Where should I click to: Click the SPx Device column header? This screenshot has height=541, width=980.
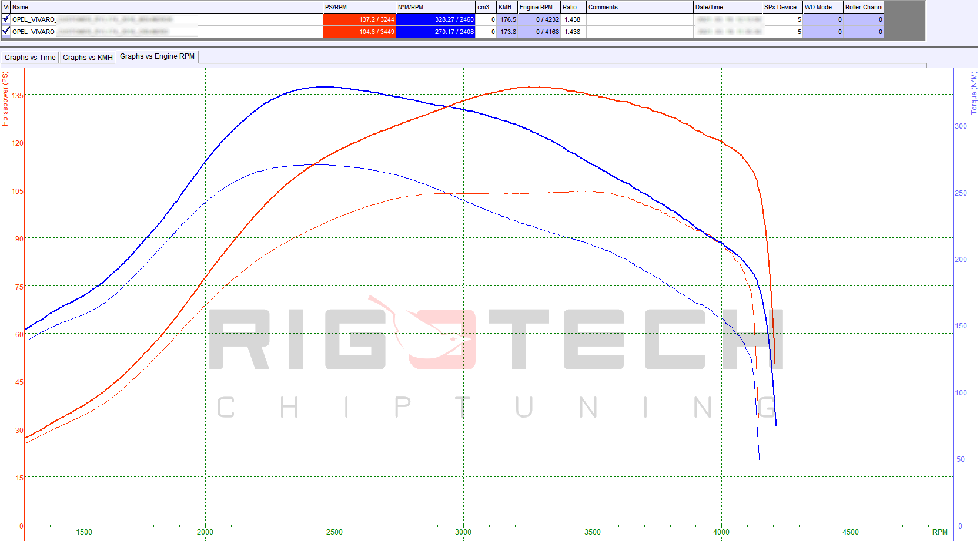[x=782, y=7]
